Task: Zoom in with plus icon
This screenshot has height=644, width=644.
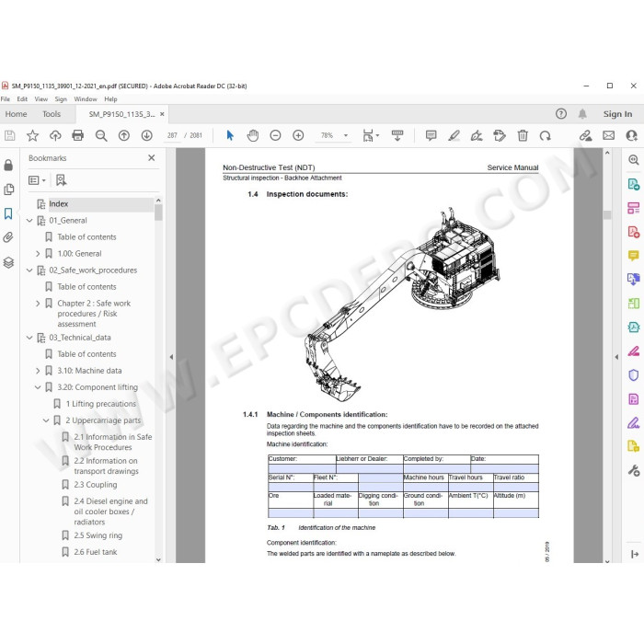Action: coord(298,135)
